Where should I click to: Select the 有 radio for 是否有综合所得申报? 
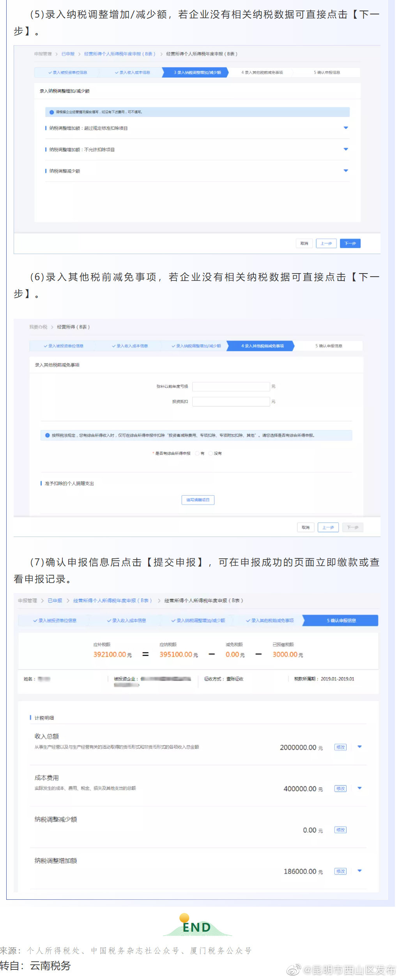pyautogui.click(x=197, y=453)
